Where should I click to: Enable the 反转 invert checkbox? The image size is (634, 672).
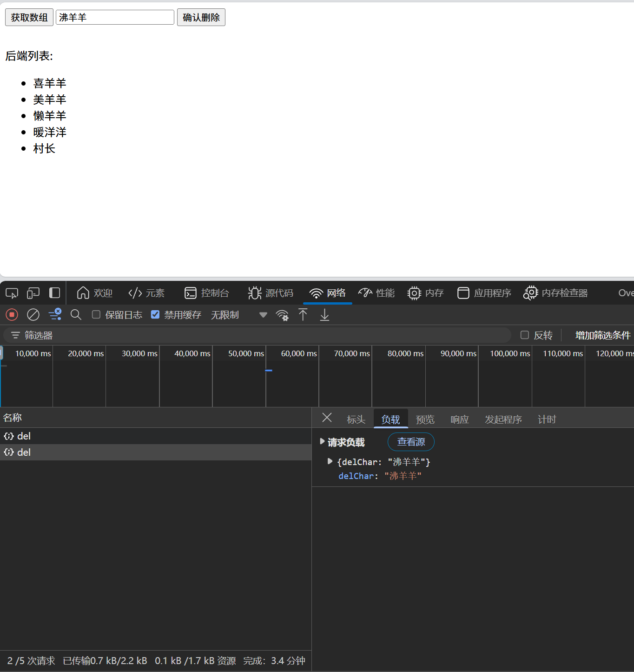click(525, 335)
